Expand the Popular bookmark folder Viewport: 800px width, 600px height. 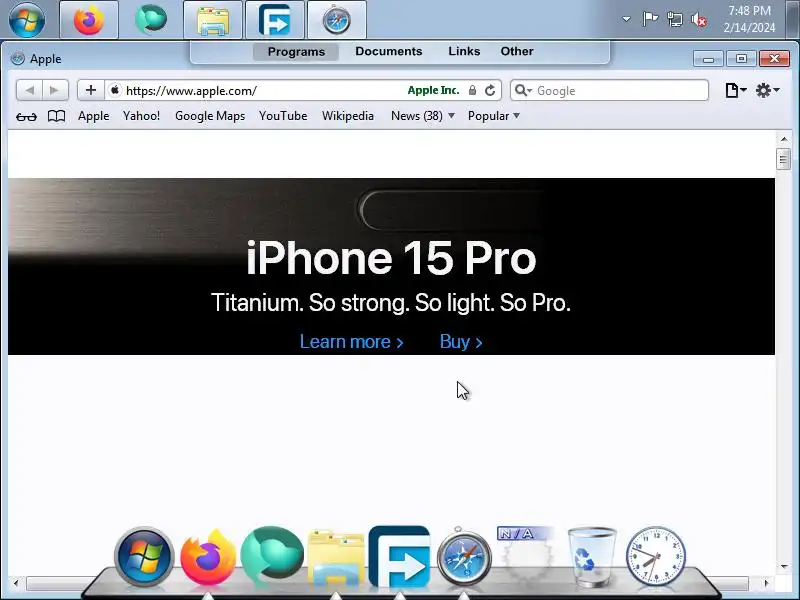(x=493, y=116)
